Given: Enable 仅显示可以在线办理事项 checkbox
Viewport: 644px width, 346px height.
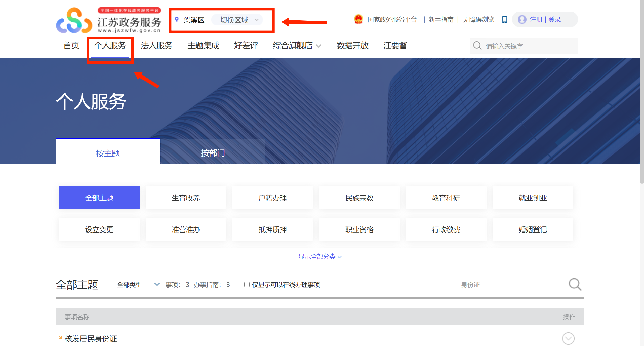Looking at the screenshot, I should 247,284.
